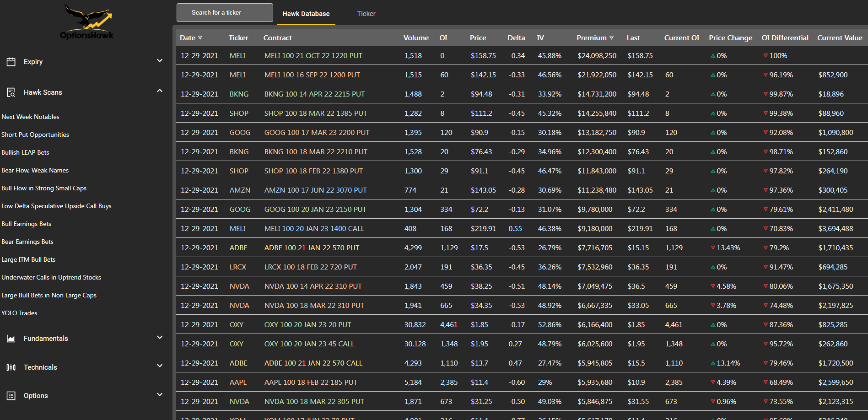
Task: Select contract GOOG 100 20 JAN 23 2150 PUT
Action: click(315, 210)
